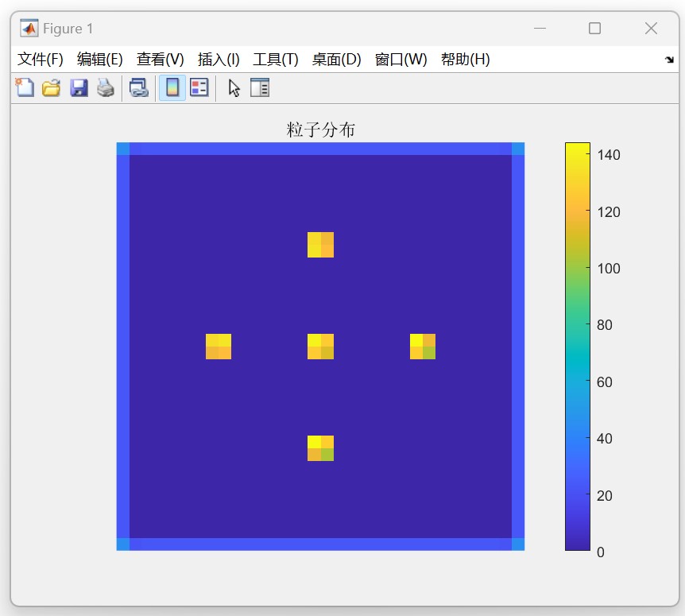The height and width of the screenshot is (616, 685).
Task: Print the figure using the printer icon
Action: [x=106, y=87]
